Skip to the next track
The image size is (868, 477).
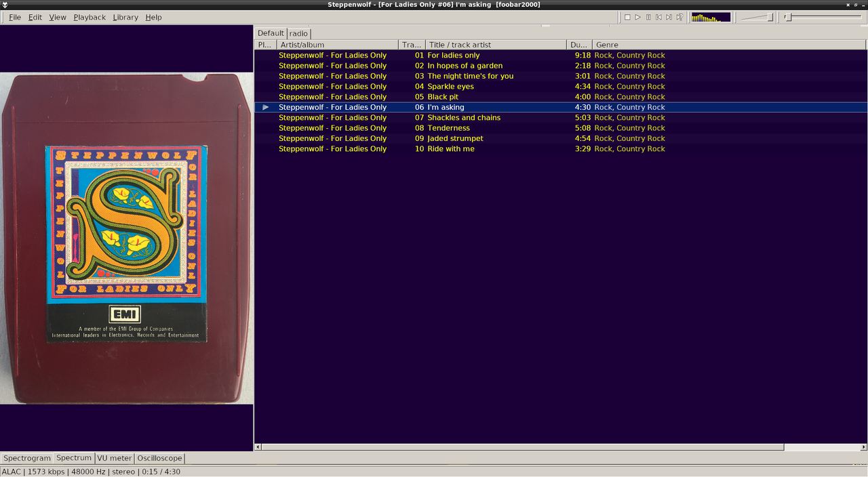pos(669,17)
